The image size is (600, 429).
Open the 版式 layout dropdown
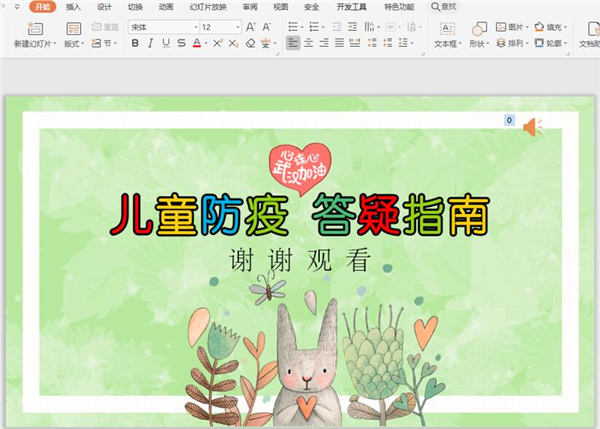coord(74,44)
